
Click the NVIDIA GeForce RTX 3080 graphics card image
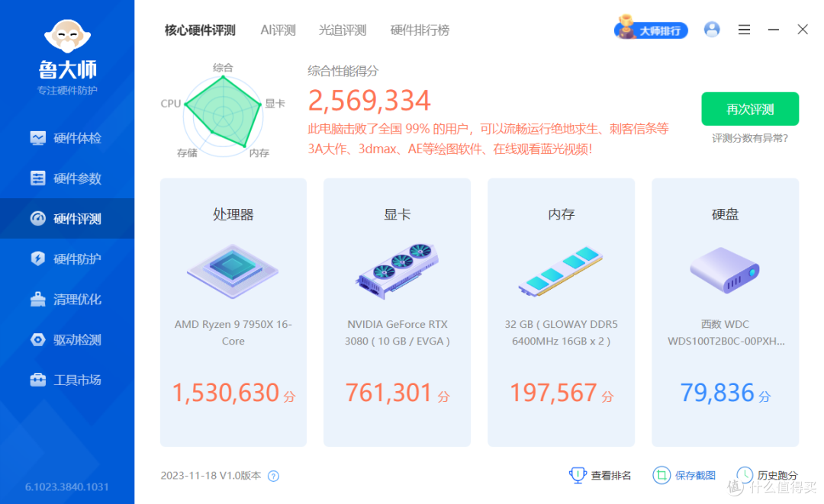coord(397,271)
